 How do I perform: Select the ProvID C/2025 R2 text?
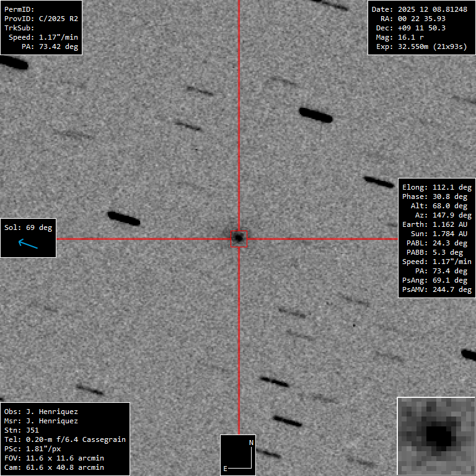(x=41, y=19)
